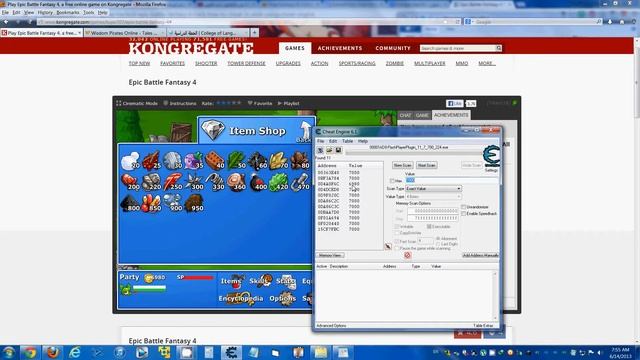Image resolution: width=640 pixels, height=360 pixels.
Task: Buy the green item priced 420
Action: pyautogui.click(x=279, y=182)
